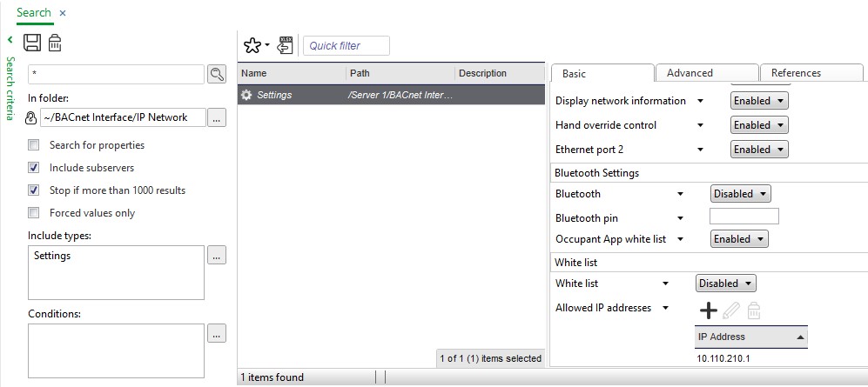Viewport: 868px width, 387px height.
Task: Toggle Search for properties checkbox
Action: pos(34,145)
